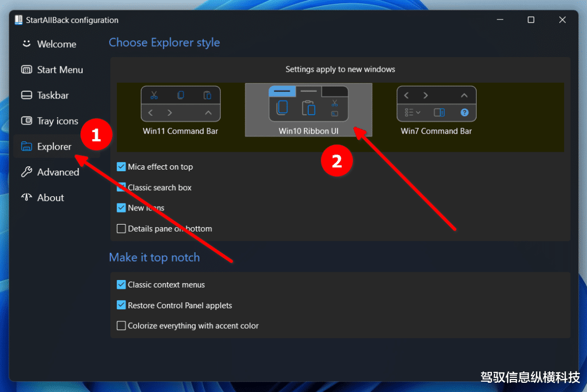Click the Advanced wrench icon

point(27,172)
